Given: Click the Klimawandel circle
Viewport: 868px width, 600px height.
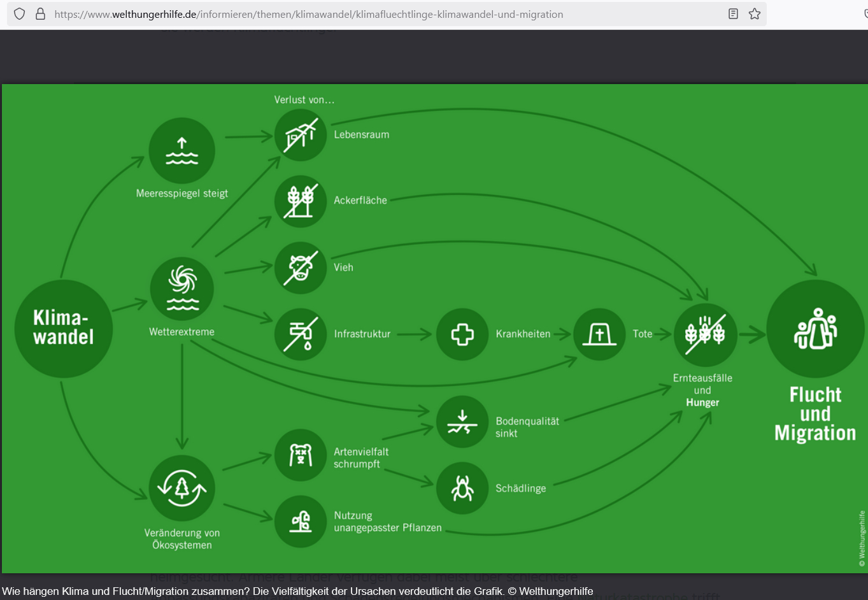Looking at the screenshot, I should [x=63, y=329].
